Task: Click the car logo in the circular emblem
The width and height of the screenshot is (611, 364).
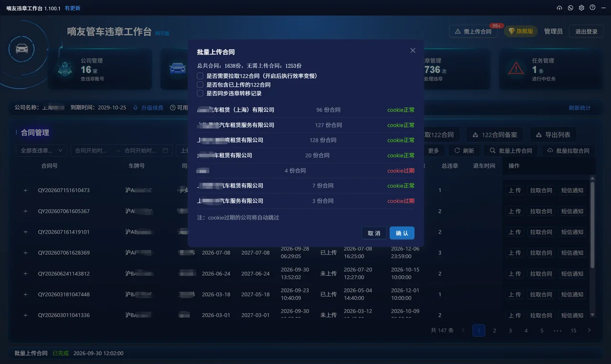Action: (21, 49)
